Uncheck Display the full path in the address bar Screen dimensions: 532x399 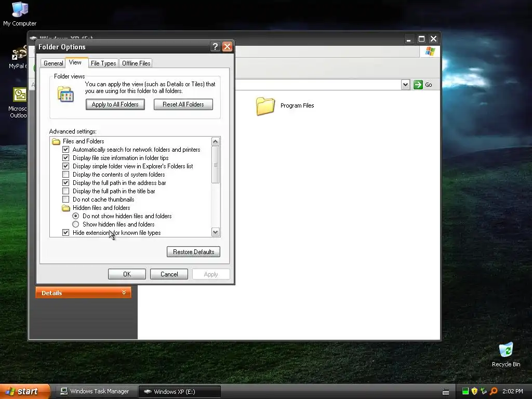coord(66,183)
